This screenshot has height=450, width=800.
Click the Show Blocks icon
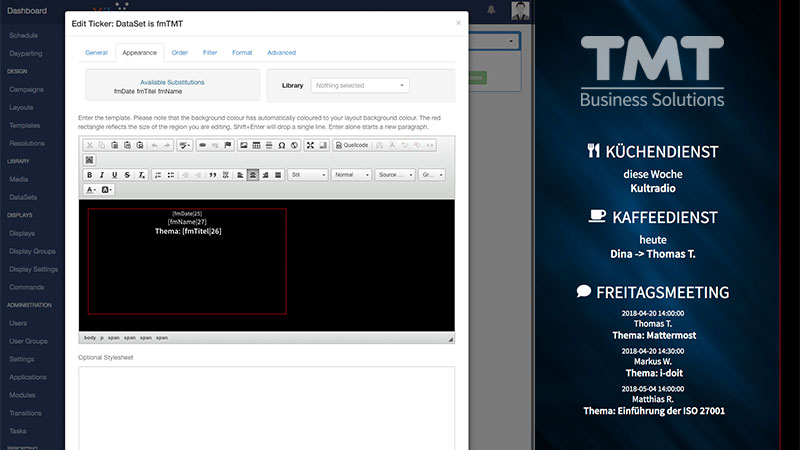click(x=322, y=145)
